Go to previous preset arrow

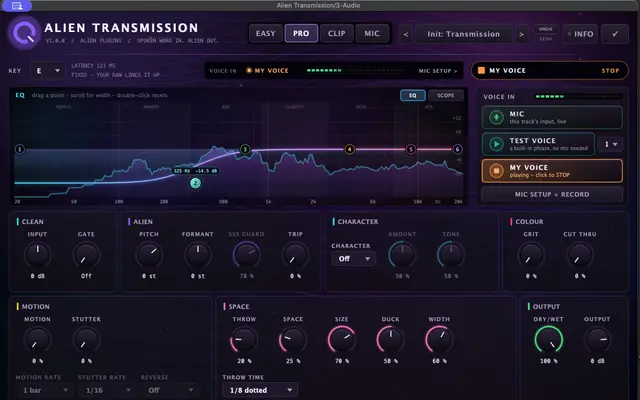(406, 34)
